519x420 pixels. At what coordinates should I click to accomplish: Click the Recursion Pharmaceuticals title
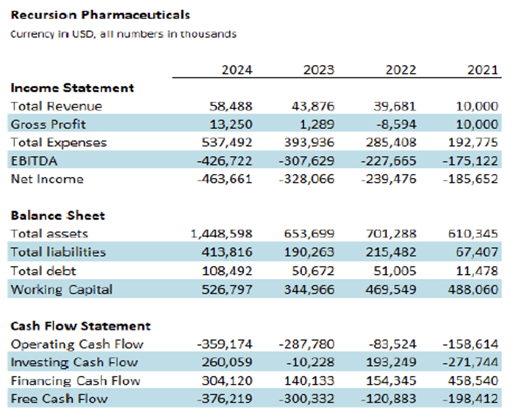point(101,15)
